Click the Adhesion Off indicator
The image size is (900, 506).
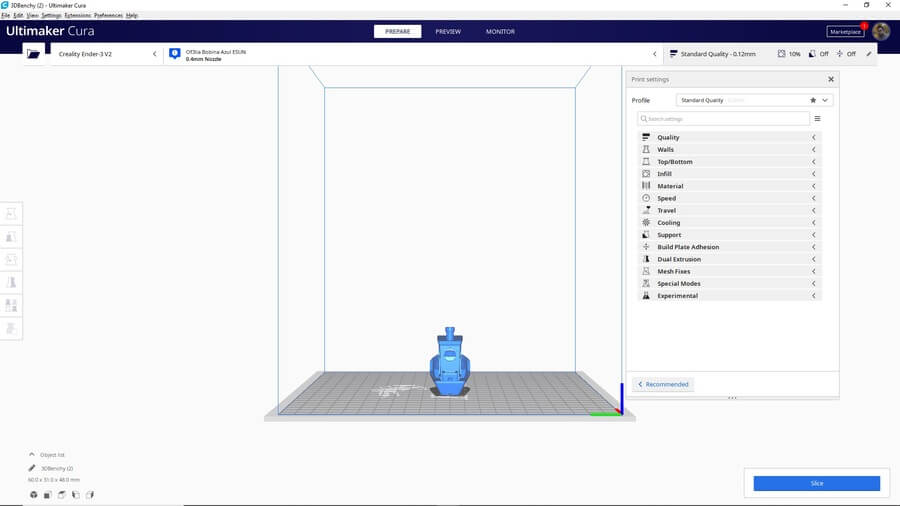tap(846, 54)
